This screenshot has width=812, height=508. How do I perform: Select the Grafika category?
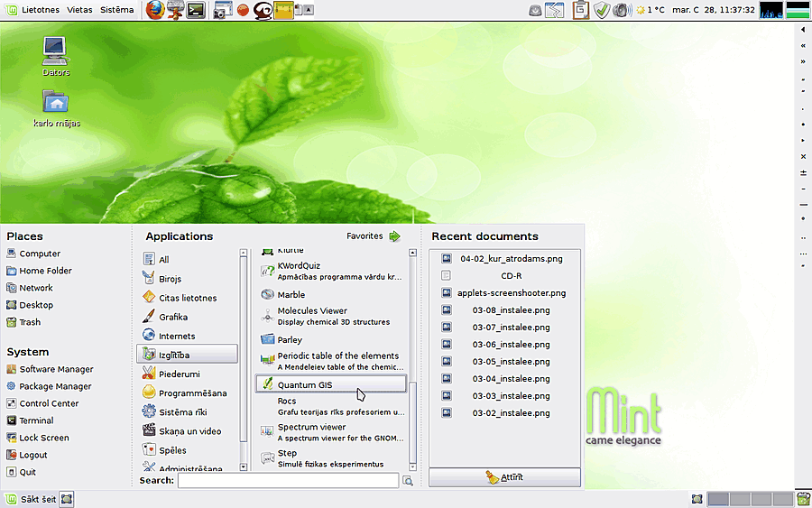[187, 317]
